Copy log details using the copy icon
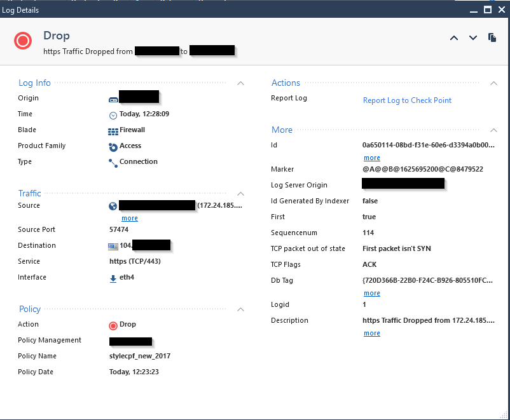Viewport: 510px width, 420px height. (492, 38)
